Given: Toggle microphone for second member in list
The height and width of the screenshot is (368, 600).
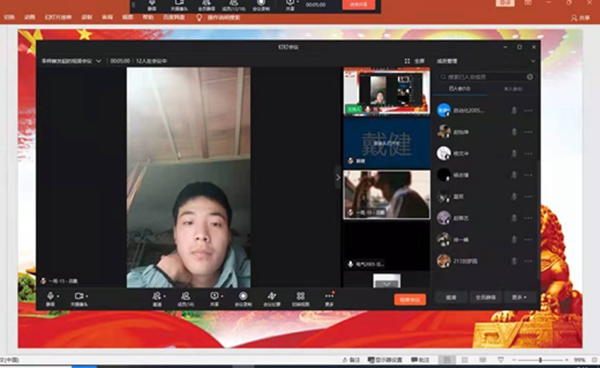Looking at the screenshot, I should 514,132.
